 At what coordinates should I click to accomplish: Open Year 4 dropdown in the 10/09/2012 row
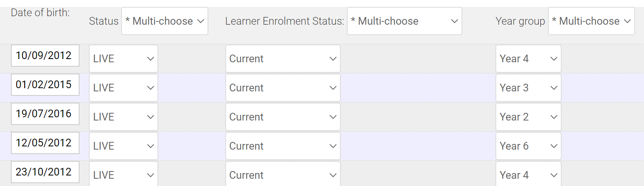click(528, 59)
